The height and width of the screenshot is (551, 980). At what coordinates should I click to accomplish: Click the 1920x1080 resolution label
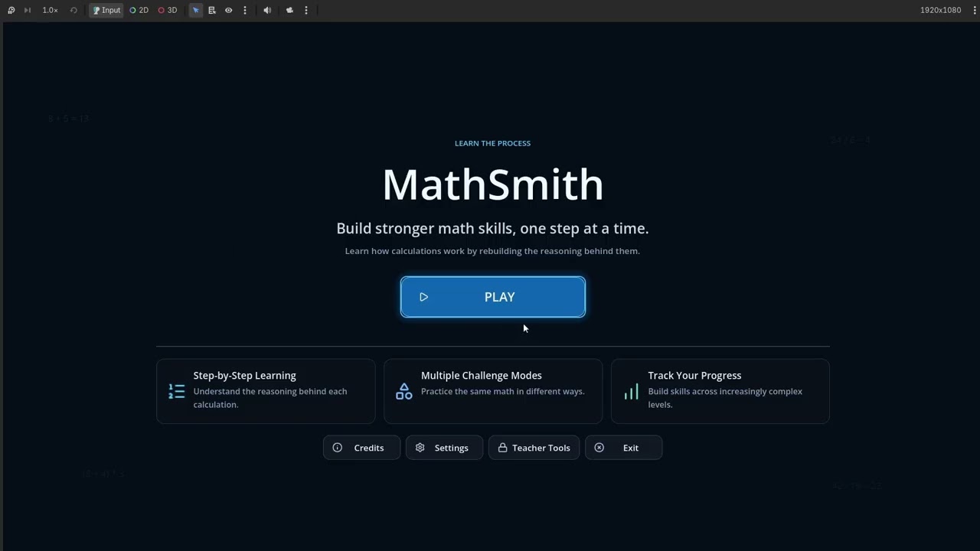point(940,10)
